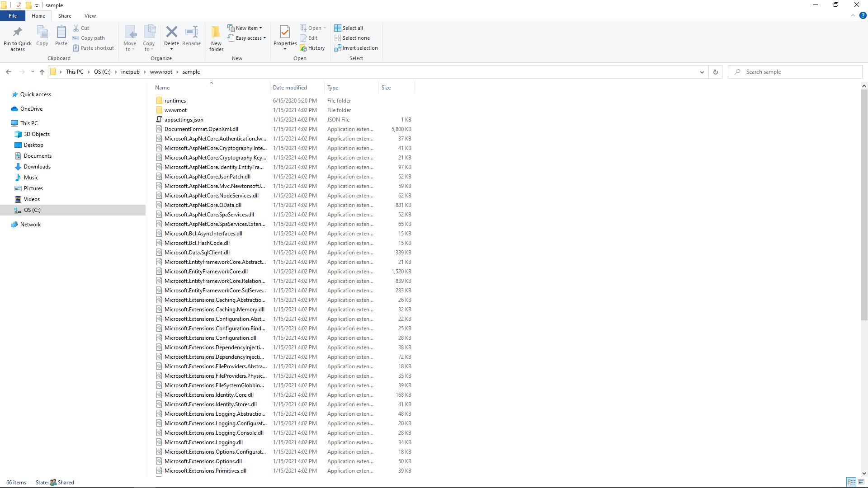This screenshot has width=868, height=488.
Task: Click Cut in Clipboard group
Action: coord(81,28)
